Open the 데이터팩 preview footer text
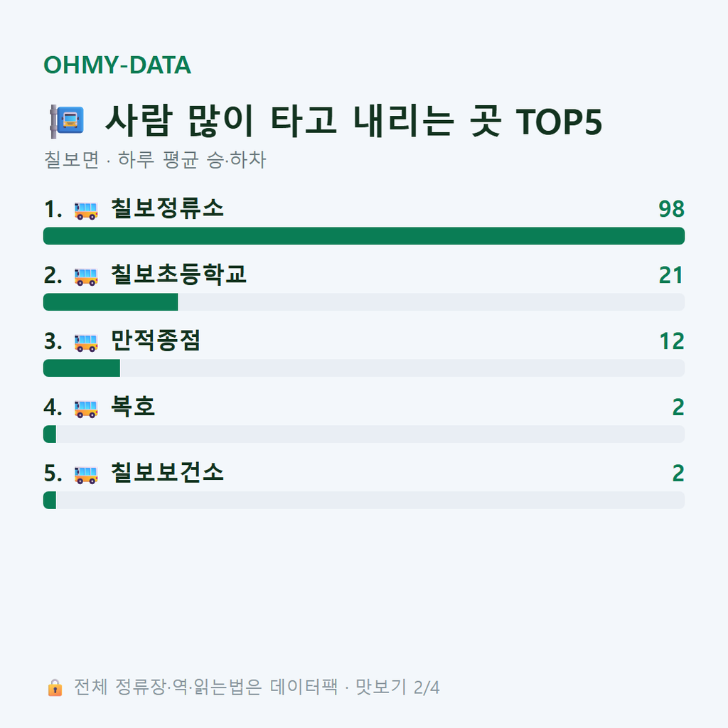728x728 pixels. [256, 687]
